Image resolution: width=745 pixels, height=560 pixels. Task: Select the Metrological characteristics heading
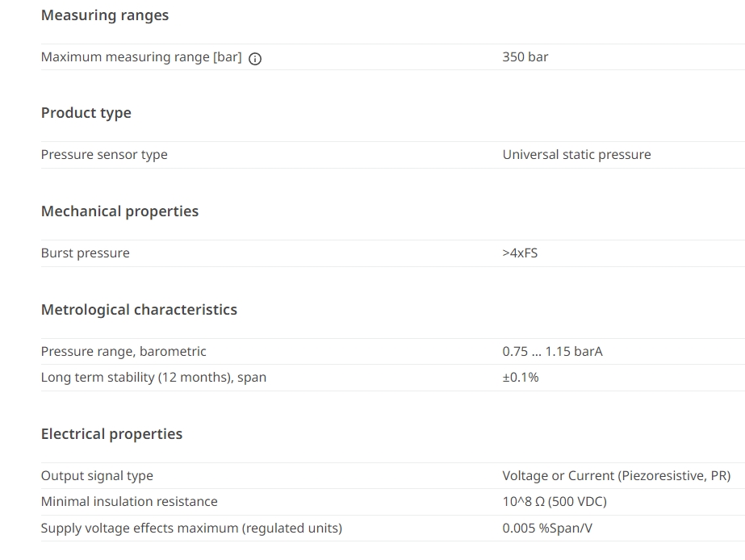[139, 310]
